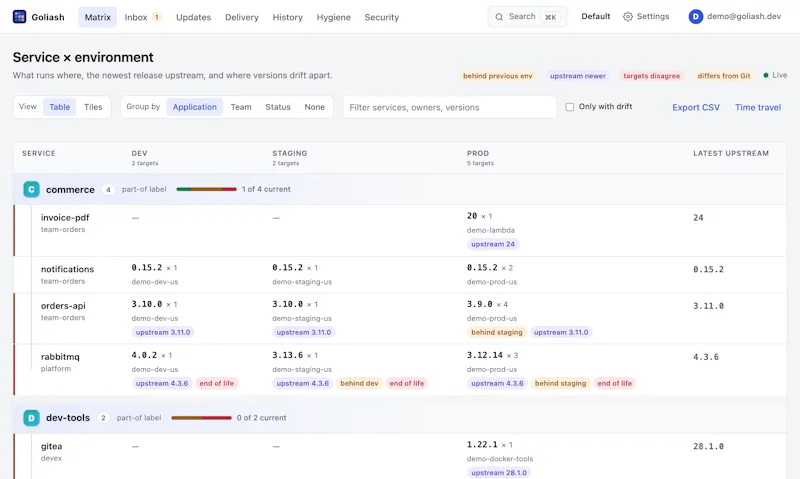The height and width of the screenshot is (479, 800).
Task: Click the upstream newer legend tag
Action: pyautogui.click(x=578, y=76)
